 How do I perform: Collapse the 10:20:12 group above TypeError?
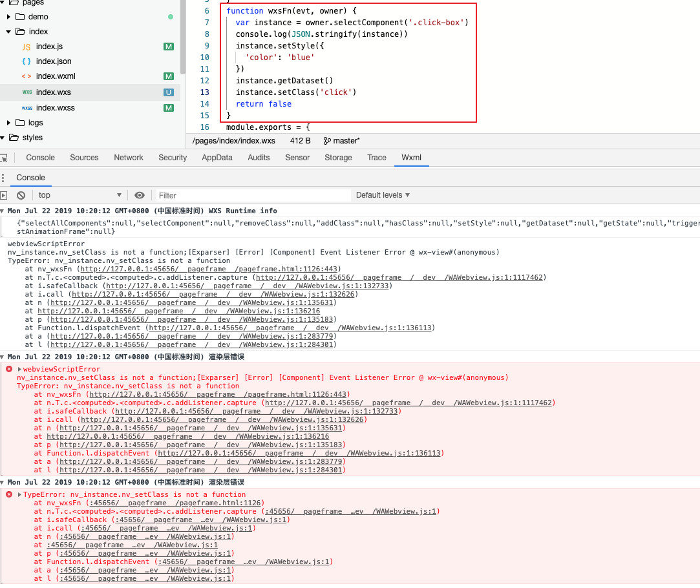click(2, 482)
